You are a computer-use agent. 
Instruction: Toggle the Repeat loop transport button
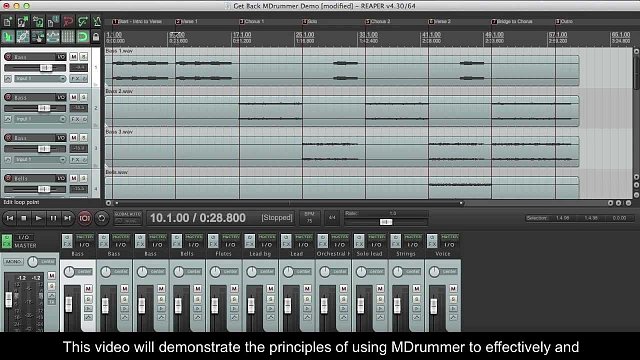click(x=101, y=218)
